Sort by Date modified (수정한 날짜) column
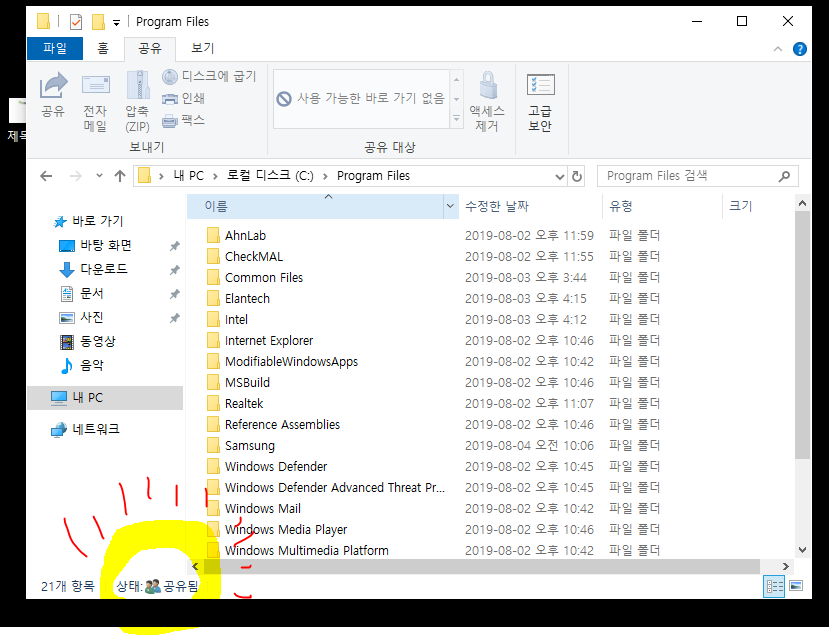Screen dimensions: 829x635 (x=530, y=206)
